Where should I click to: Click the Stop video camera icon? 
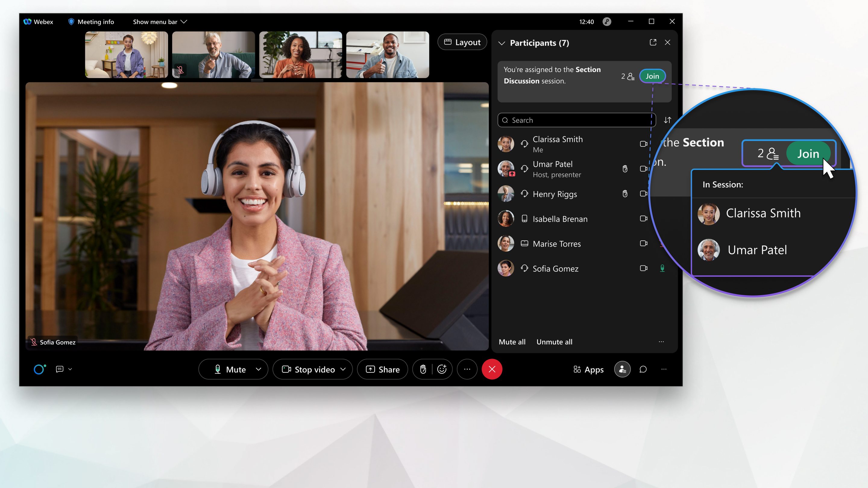tap(286, 369)
